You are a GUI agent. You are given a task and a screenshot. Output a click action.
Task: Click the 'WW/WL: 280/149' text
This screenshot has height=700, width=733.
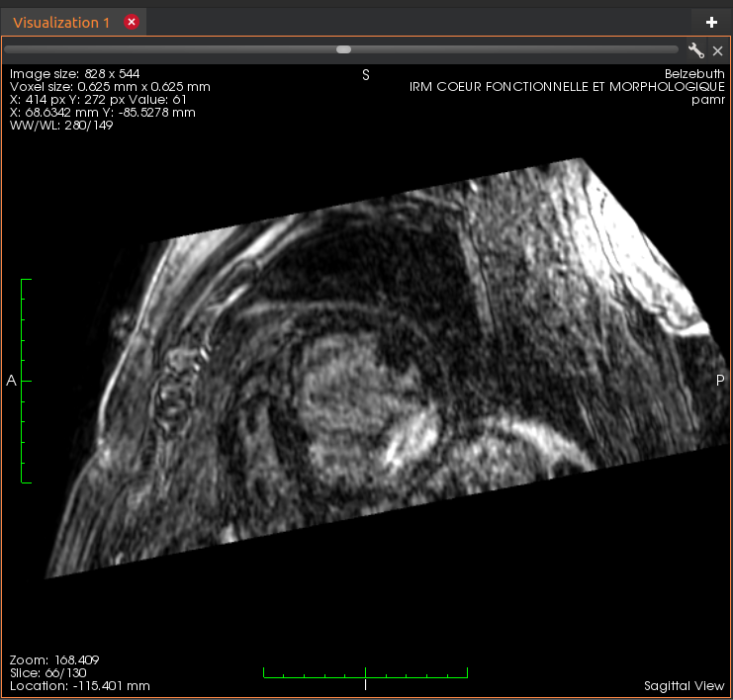tap(61, 126)
